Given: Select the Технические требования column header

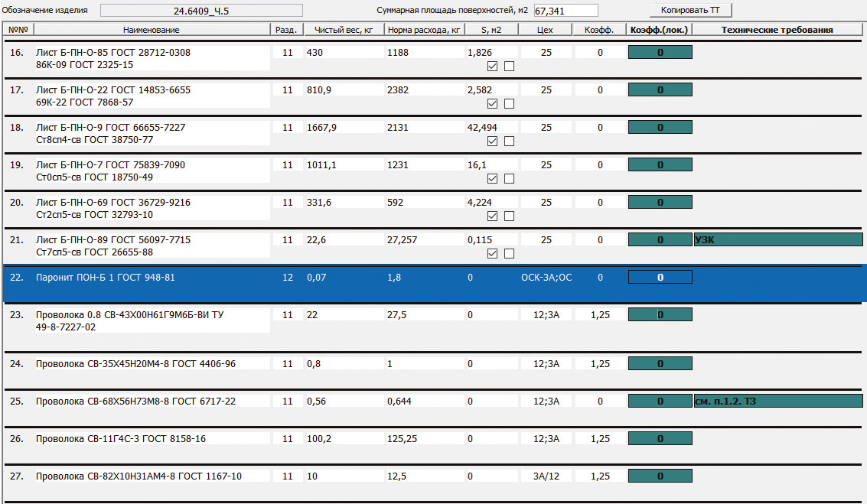Looking at the screenshot, I should point(778,30).
